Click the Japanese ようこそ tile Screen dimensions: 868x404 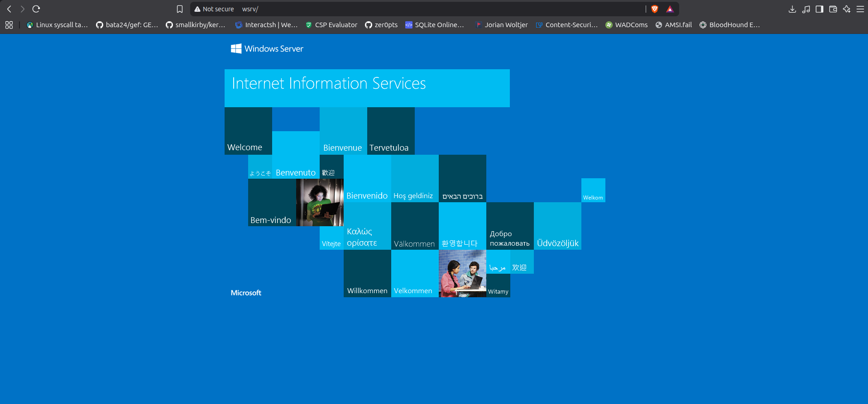[x=260, y=166]
